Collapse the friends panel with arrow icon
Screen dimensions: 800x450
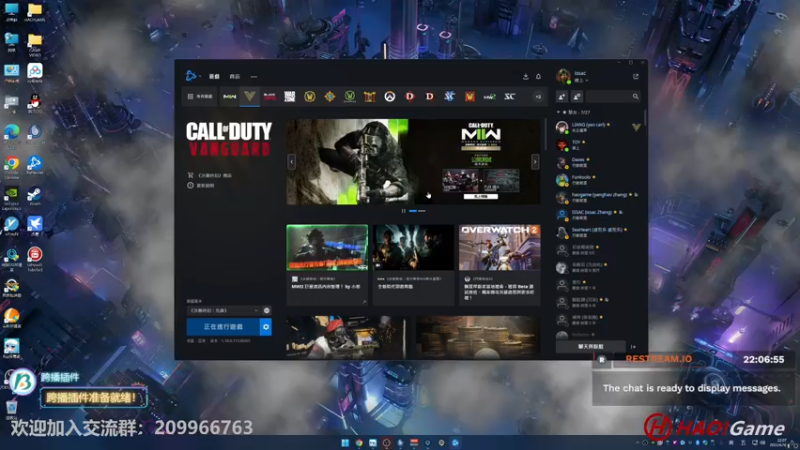[x=634, y=347]
